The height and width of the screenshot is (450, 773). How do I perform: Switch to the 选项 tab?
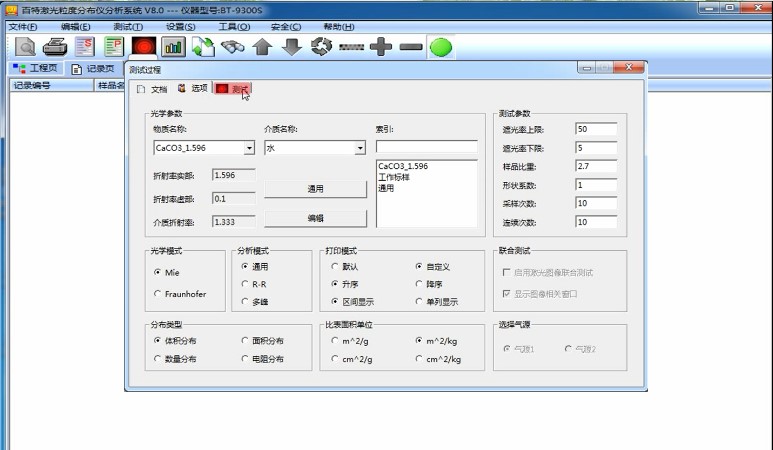coord(193,89)
